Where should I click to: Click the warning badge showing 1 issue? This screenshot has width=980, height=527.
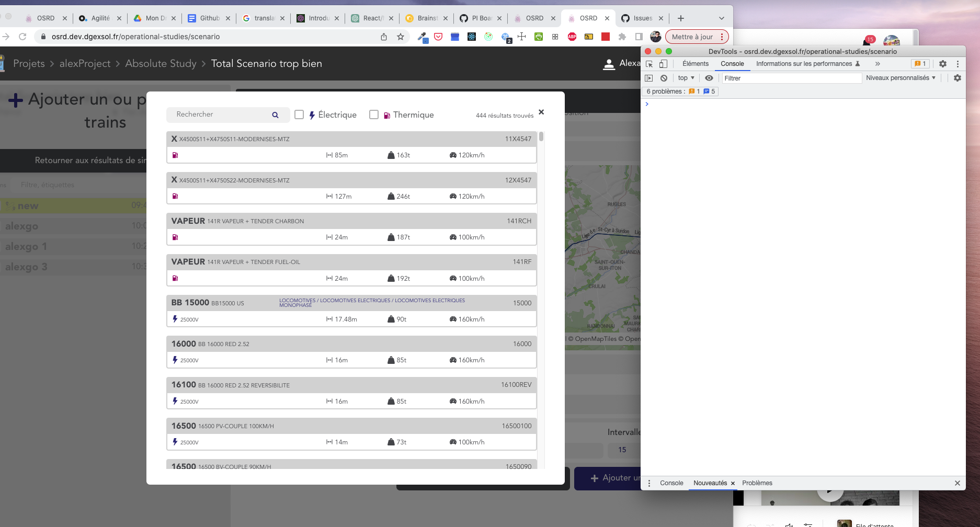[920, 63]
